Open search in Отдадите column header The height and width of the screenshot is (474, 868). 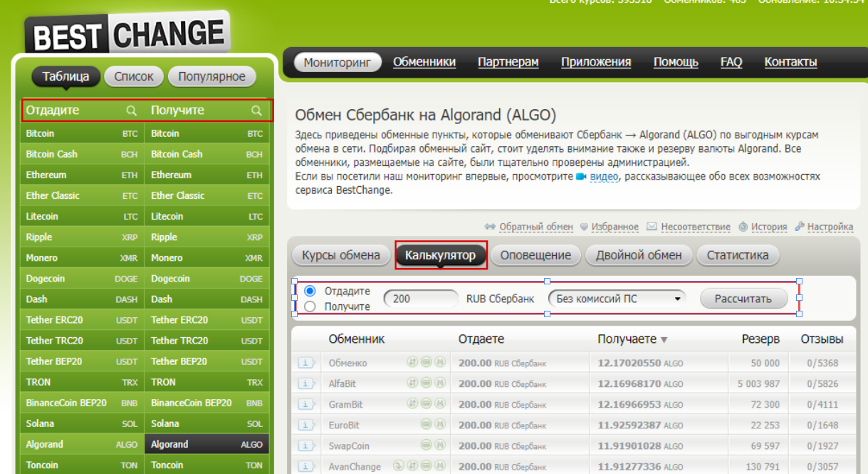pos(131,110)
